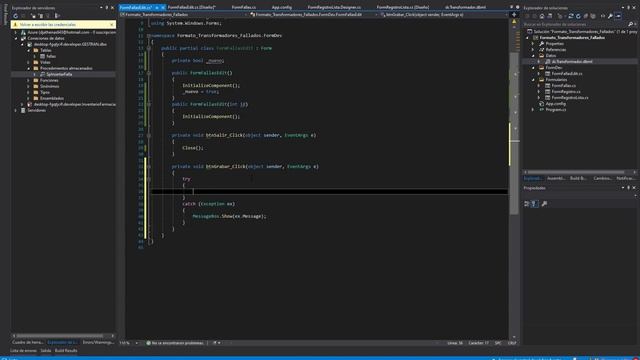
Task: Expand the Funciones folder
Action: 29,80
